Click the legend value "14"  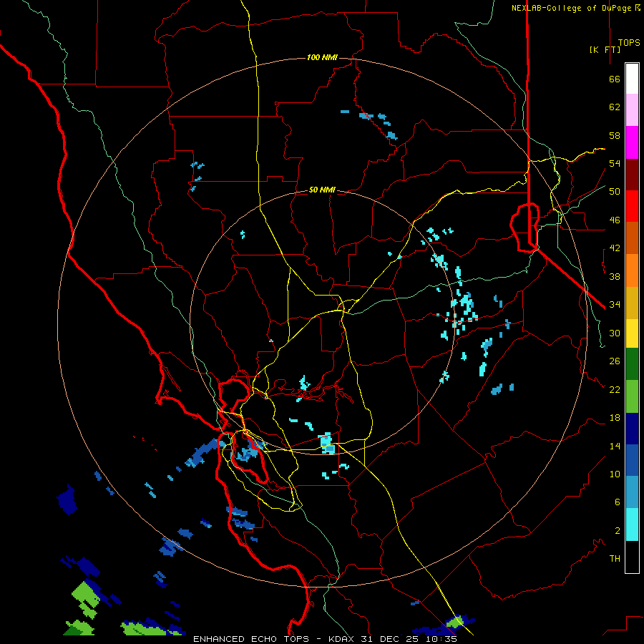point(615,446)
